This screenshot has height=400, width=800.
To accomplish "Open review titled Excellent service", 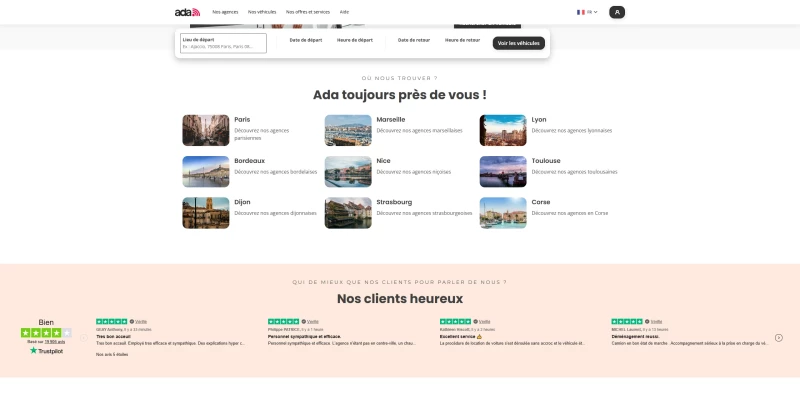I will pyautogui.click(x=461, y=337).
